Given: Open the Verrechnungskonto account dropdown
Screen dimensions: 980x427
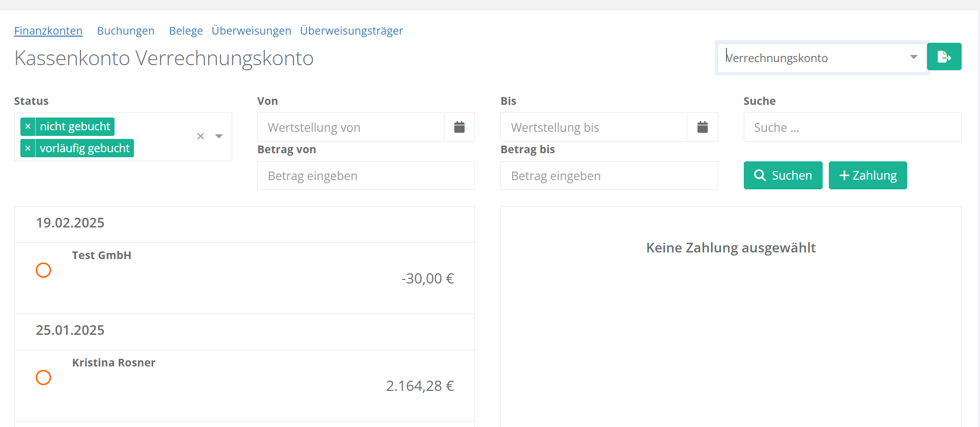Looking at the screenshot, I should click(913, 58).
